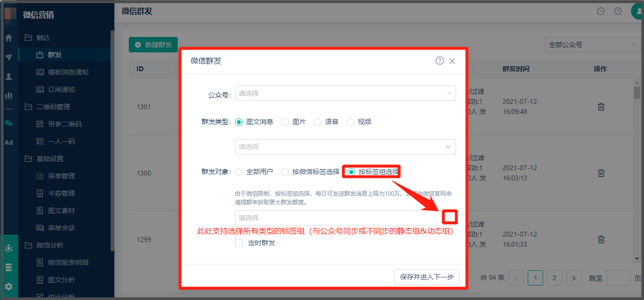The height and width of the screenshot is (300, 644).
Task: Open the home icon in left rail
Action: coord(9,37)
